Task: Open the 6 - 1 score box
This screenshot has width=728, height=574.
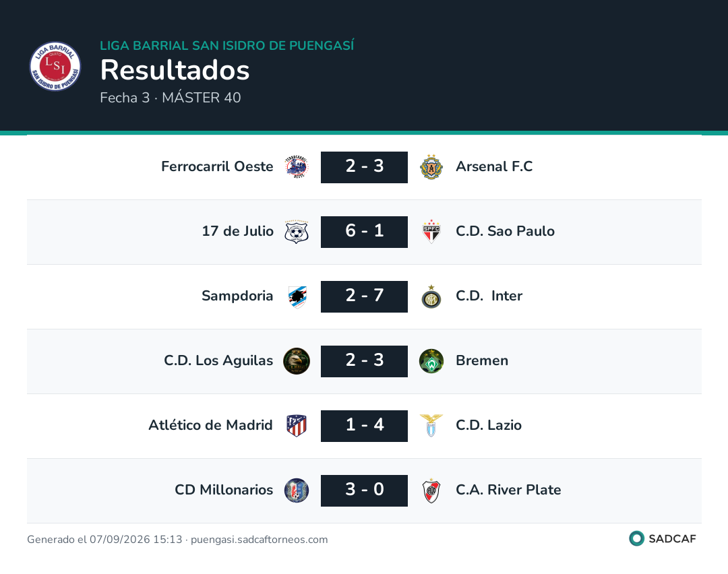Action: (x=365, y=232)
